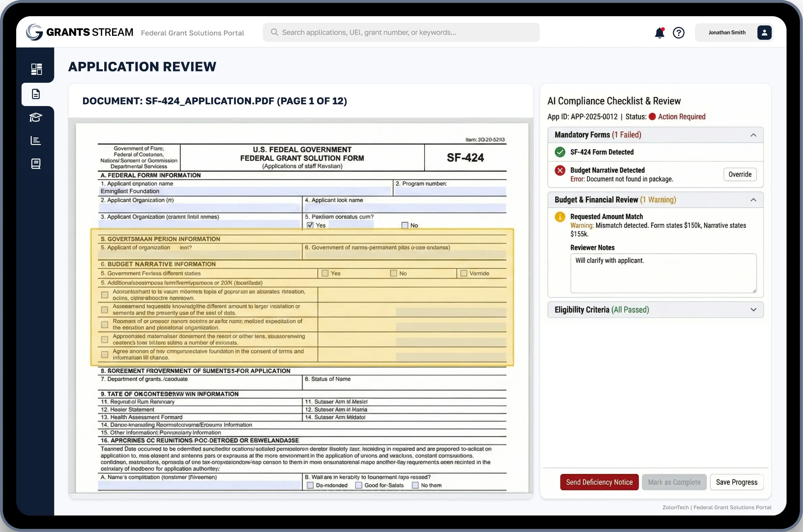Select the document review sidebar icon

tap(36, 94)
